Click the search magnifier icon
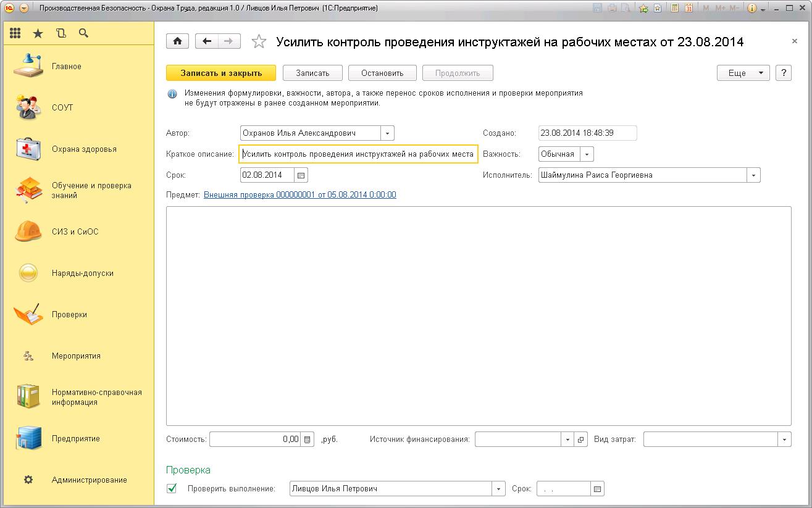 (x=83, y=33)
